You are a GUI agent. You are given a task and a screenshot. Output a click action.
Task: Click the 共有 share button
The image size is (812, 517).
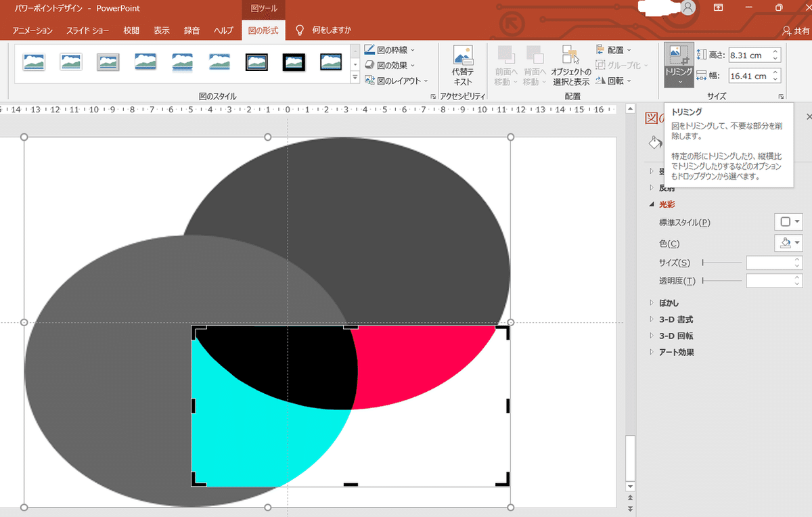pyautogui.click(x=795, y=31)
